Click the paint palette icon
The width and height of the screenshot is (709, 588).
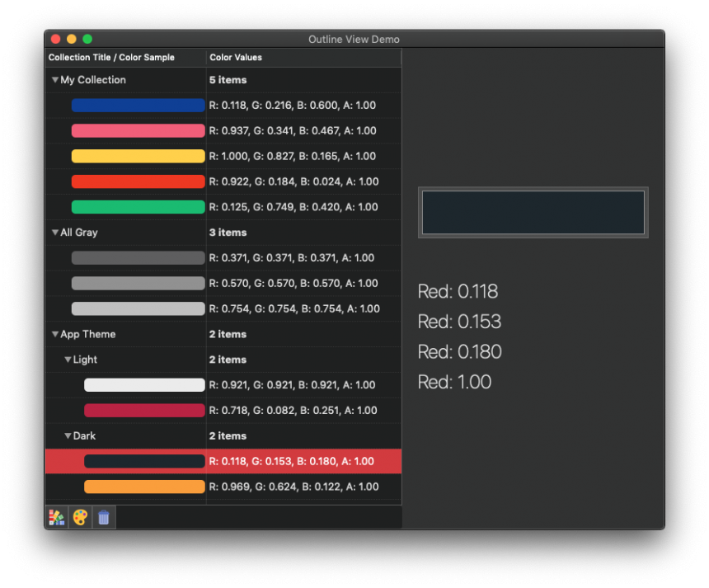click(80, 517)
